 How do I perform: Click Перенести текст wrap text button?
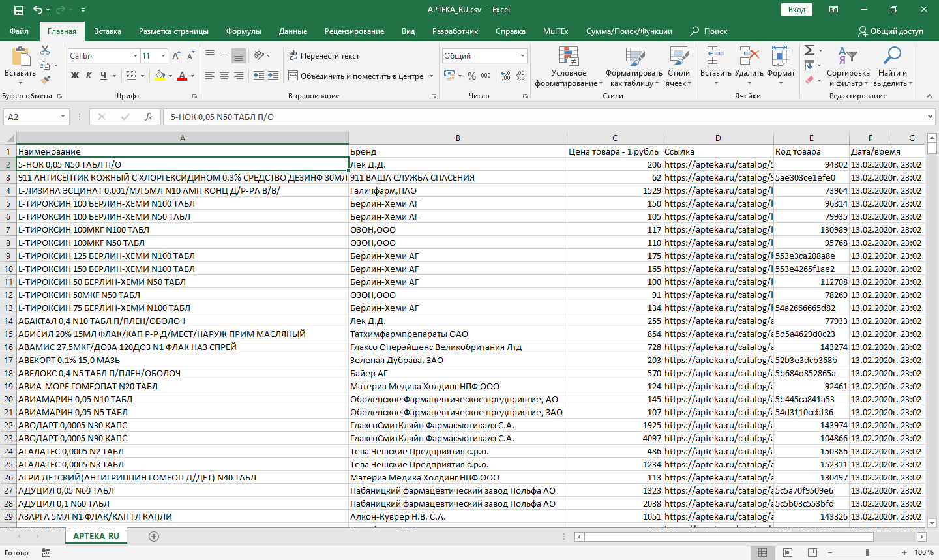(324, 56)
